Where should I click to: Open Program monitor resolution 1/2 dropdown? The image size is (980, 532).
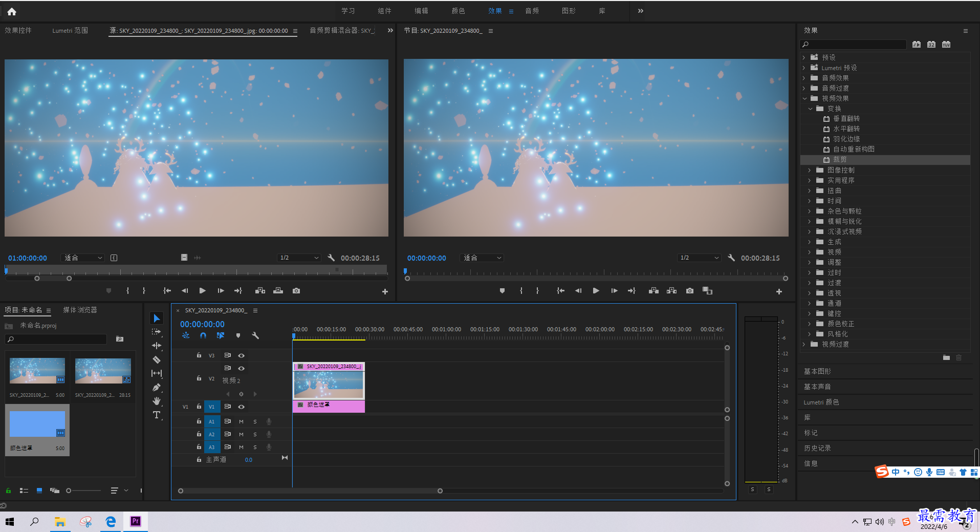pos(699,258)
